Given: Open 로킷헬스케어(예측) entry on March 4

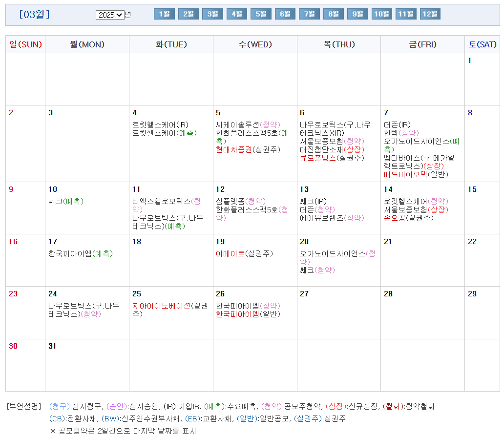Looking at the screenshot, I should click(x=165, y=133).
